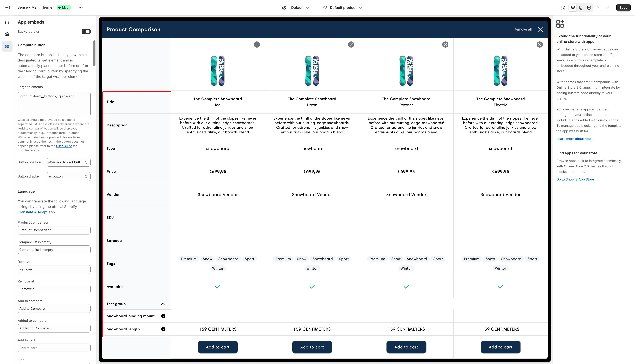Switch preview to full width view
Viewport: 635px width, 364px height.
tap(589, 7)
